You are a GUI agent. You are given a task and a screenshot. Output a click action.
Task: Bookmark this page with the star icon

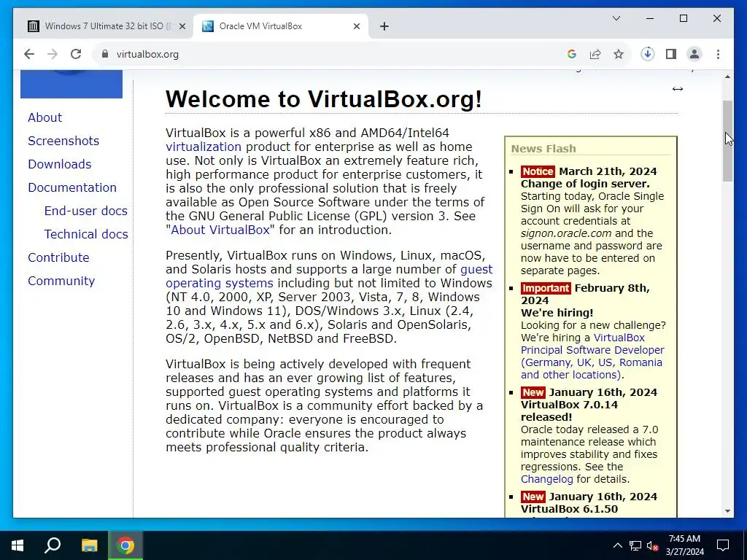pyautogui.click(x=619, y=54)
